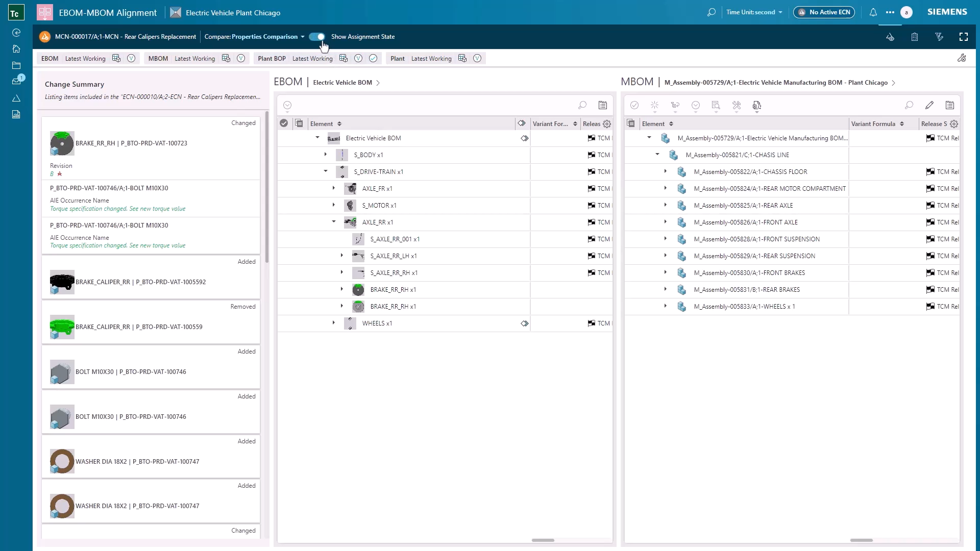
Task: Open EBOM variant rule dropdown icon
Action: pyautogui.click(x=131, y=59)
